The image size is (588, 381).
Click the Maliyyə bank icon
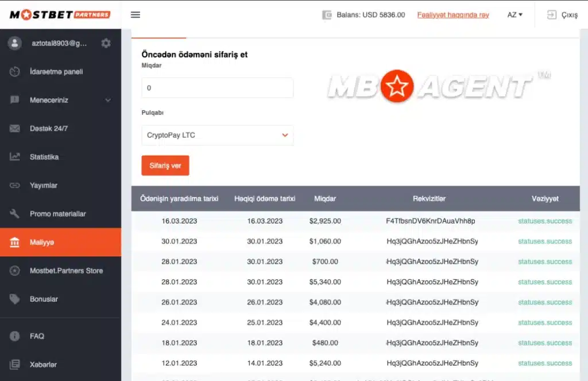[x=14, y=242]
